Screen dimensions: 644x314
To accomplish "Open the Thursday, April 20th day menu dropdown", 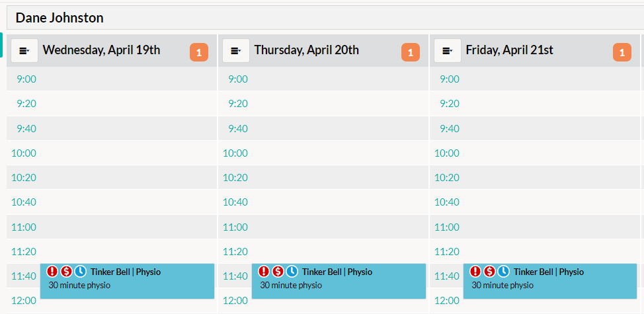I will tap(236, 51).
